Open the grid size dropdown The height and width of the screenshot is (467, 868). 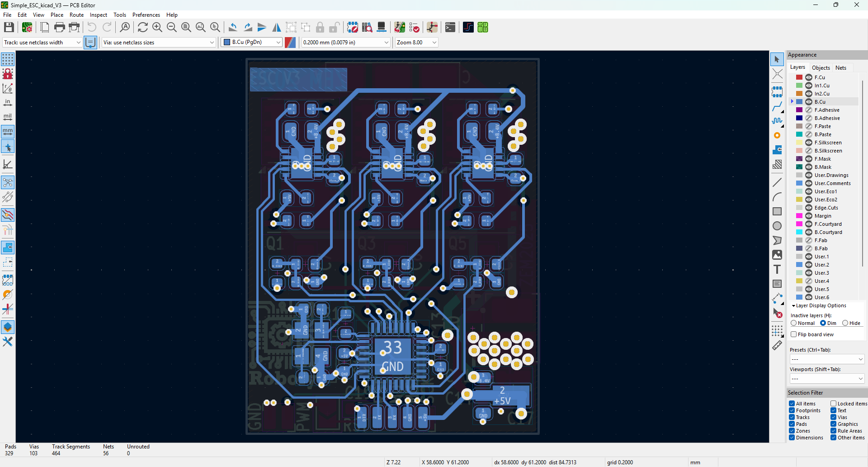tap(346, 43)
